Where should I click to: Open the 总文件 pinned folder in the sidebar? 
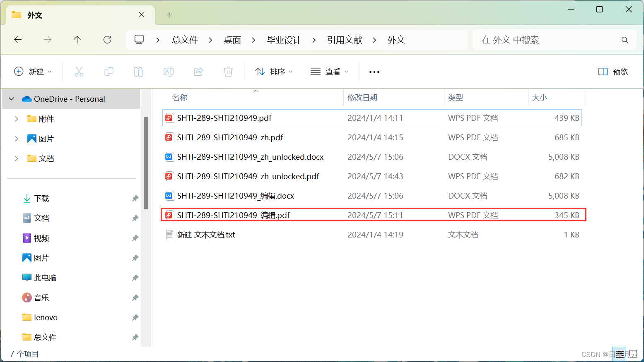45,338
